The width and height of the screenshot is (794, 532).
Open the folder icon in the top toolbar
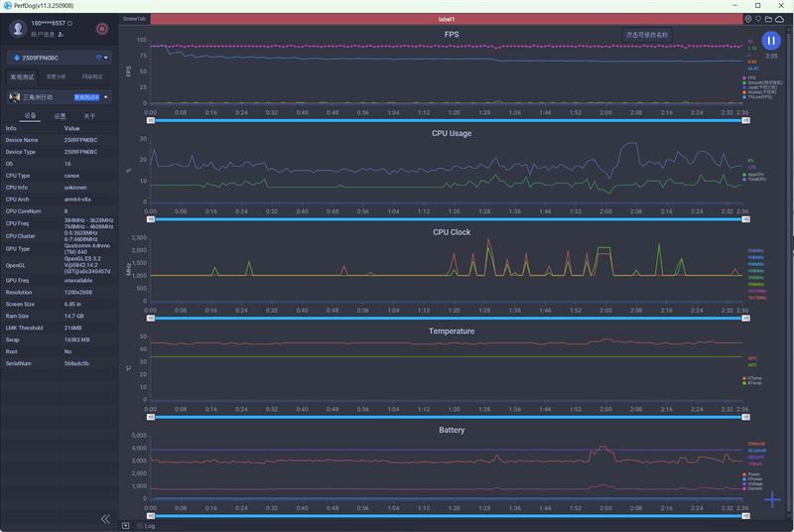pos(769,19)
